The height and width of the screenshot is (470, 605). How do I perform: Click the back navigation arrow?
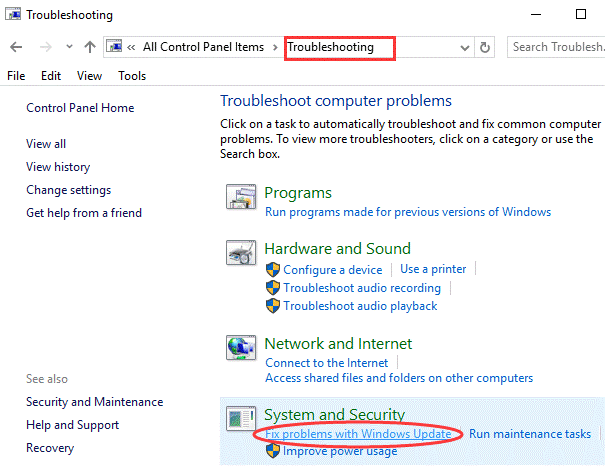(x=17, y=47)
